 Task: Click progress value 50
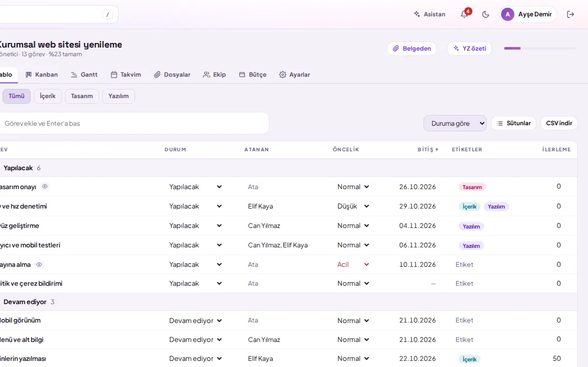[x=556, y=358]
